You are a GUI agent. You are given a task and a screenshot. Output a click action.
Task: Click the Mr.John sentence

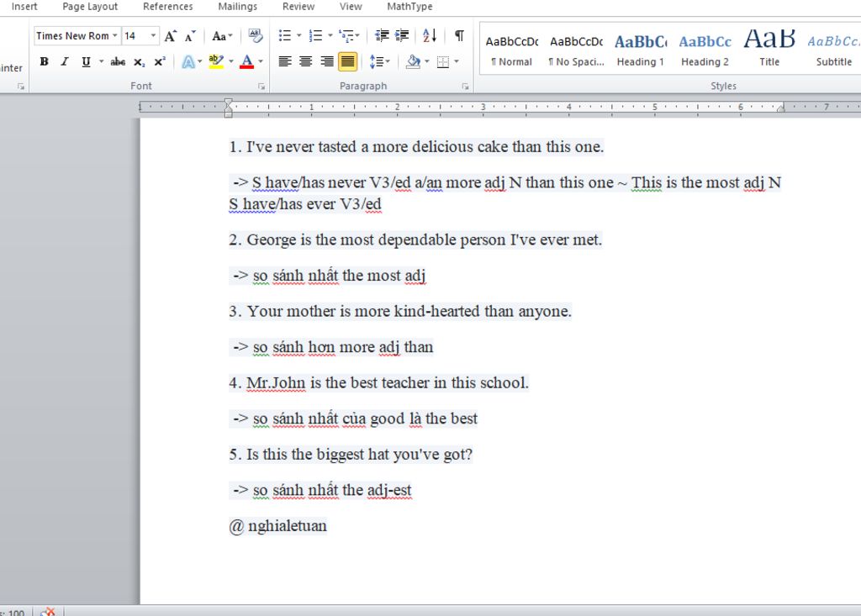pyautogui.click(x=379, y=382)
